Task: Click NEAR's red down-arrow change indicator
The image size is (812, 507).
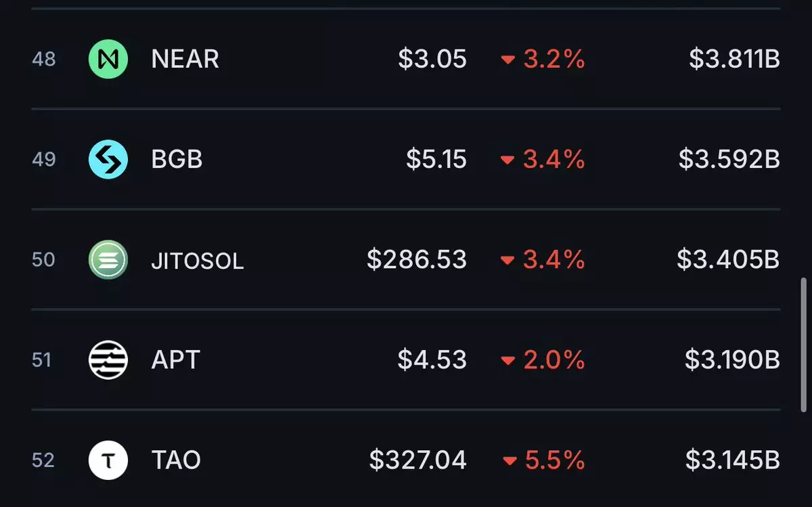Action: click(x=508, y=60)
